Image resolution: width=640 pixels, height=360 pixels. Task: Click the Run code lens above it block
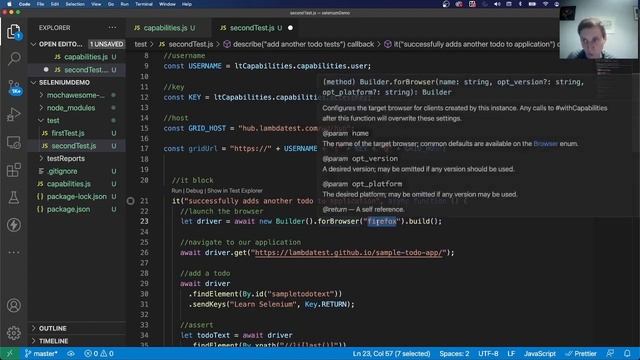pos(176,191)
